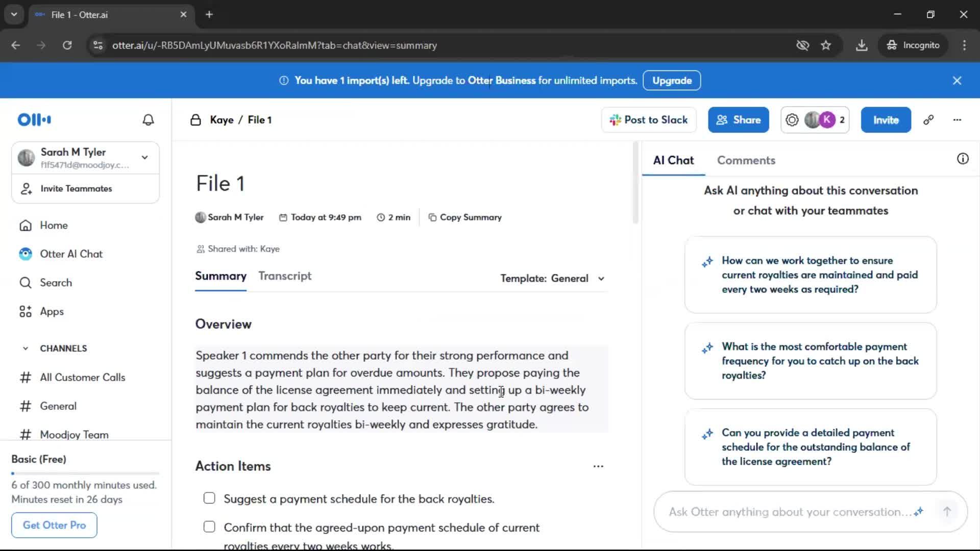Image resolution: width=980 pixels, height=551 pixels.
Task: Open notifications bell
Action: pyautogui.click(x=148, y=120)
